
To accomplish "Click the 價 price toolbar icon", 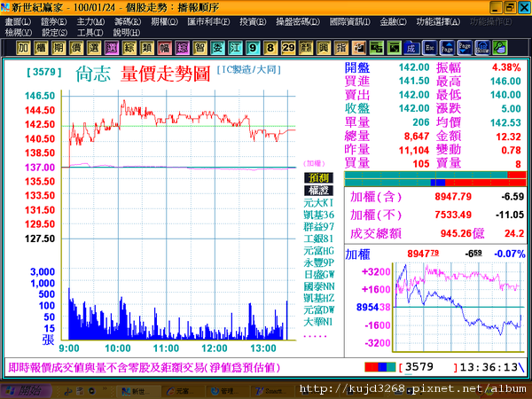I will click(75, 48).
